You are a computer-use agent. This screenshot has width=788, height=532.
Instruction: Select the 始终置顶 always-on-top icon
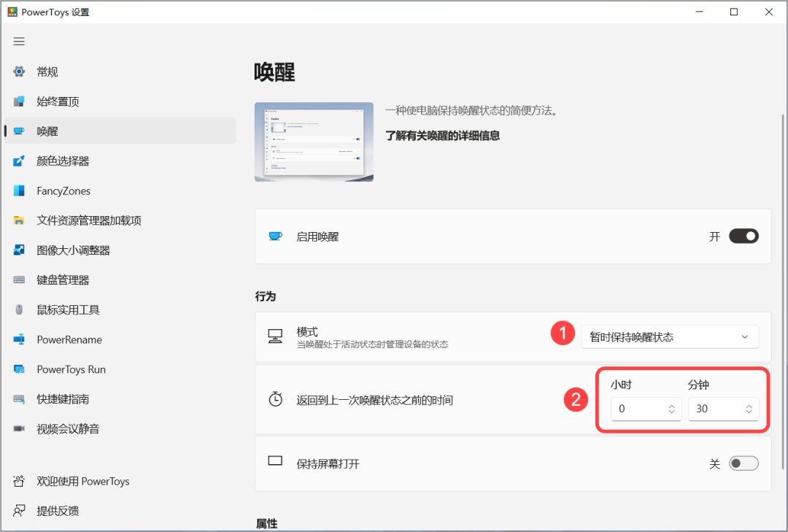click(19, 101)
